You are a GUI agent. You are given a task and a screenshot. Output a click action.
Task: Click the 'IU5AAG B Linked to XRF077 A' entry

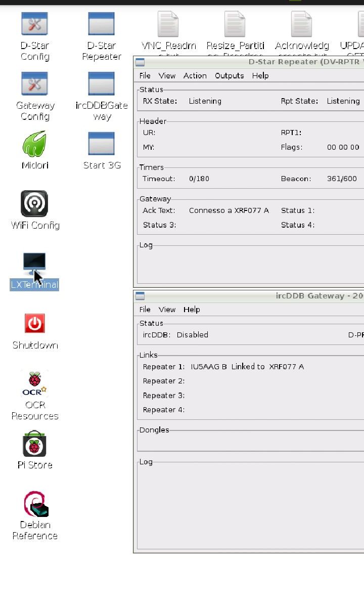[x=247, y=367]
